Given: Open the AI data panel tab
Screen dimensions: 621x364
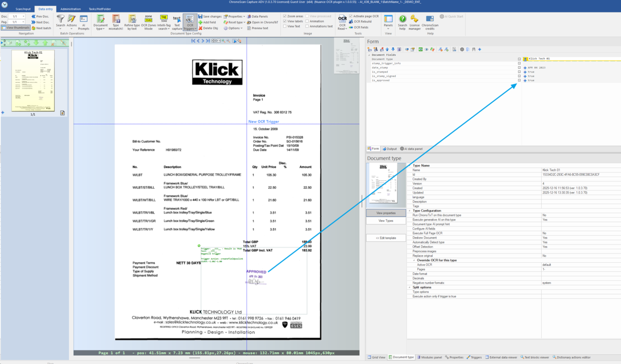Looking at the screenshot, I should click(411, 149).
